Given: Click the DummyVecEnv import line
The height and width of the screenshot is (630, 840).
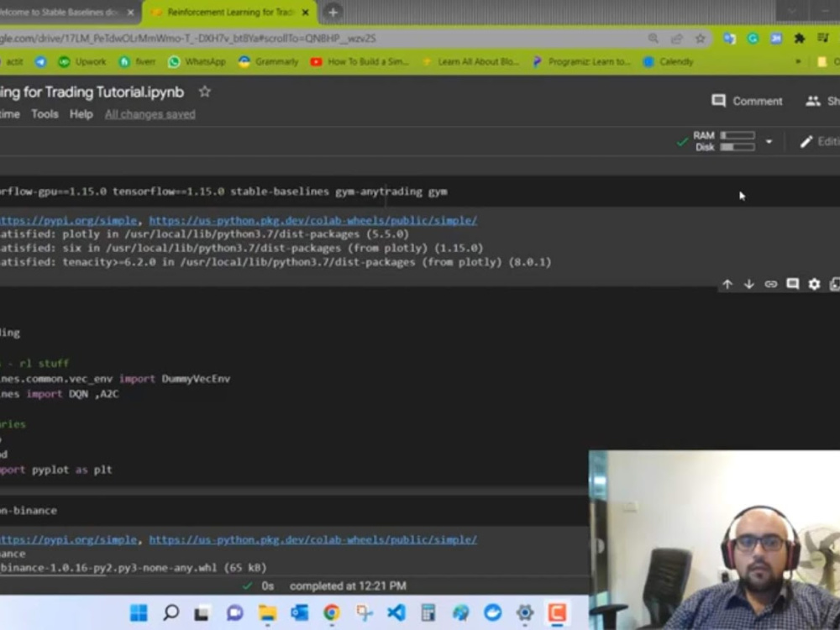Looking at the screenshot, I should click(x=115, y=379).
